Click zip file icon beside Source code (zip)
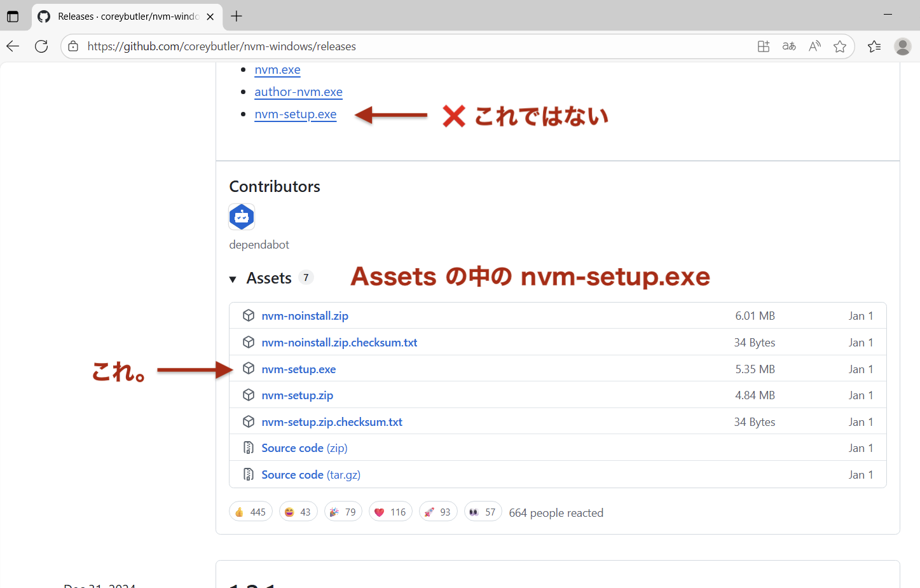The image size is (920, 588). 249,448
